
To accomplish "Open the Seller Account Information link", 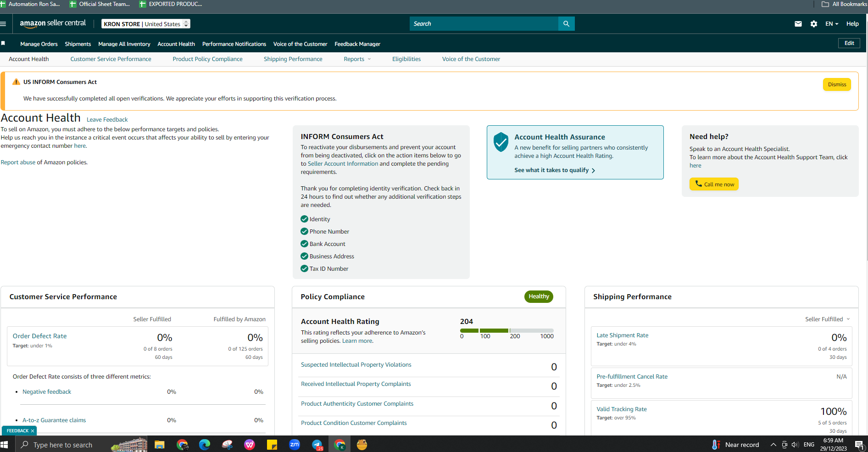I will [x=343, y=164].
